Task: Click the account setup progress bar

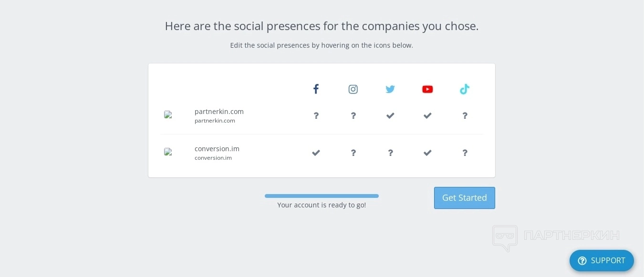Action: point(322,196)
